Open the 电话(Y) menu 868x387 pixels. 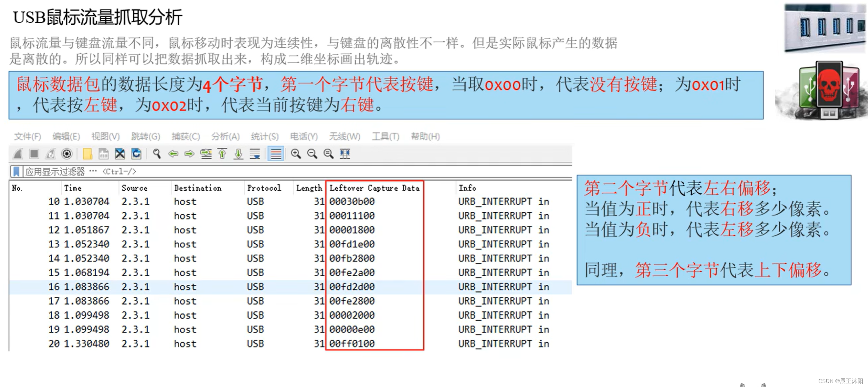tap(304, 137)
